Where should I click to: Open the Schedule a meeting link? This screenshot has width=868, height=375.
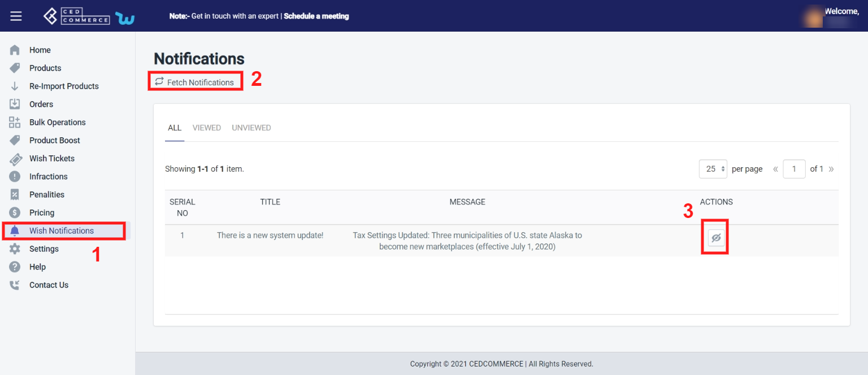pos(317,16)
